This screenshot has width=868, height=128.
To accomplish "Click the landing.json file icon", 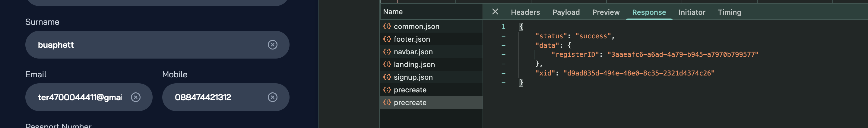I will click(x=387, y=64).
